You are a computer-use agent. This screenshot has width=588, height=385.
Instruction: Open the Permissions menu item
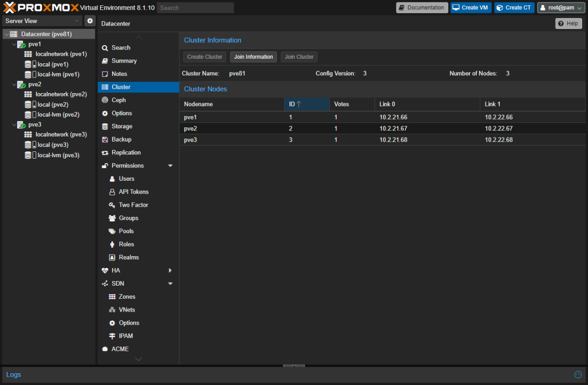(x=139, y=166)
